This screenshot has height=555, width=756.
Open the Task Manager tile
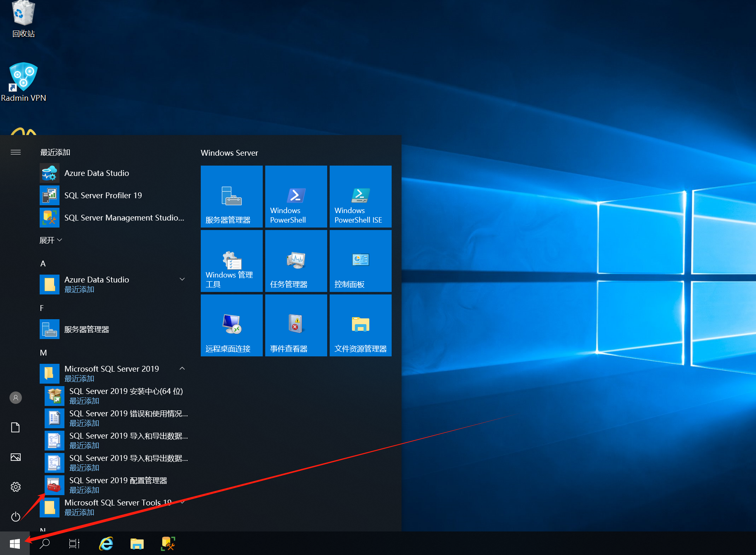pyautogui.click(x=296, y=261)
